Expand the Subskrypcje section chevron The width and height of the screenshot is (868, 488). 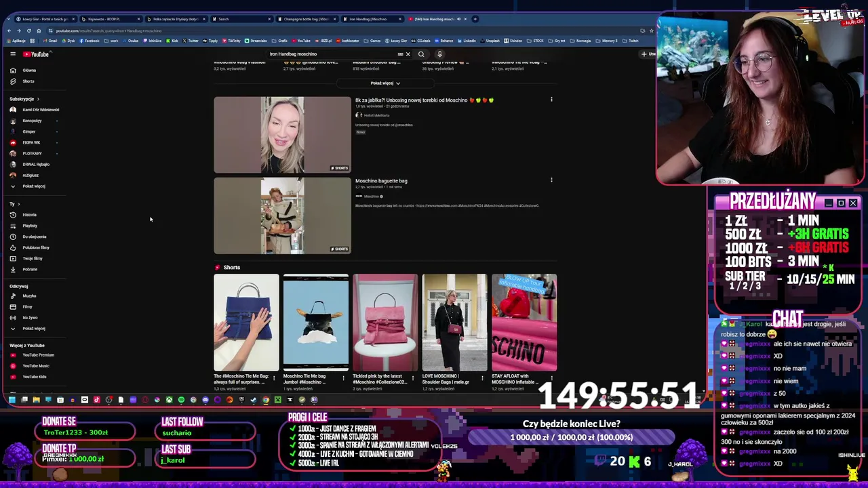(x=38, y=99)
